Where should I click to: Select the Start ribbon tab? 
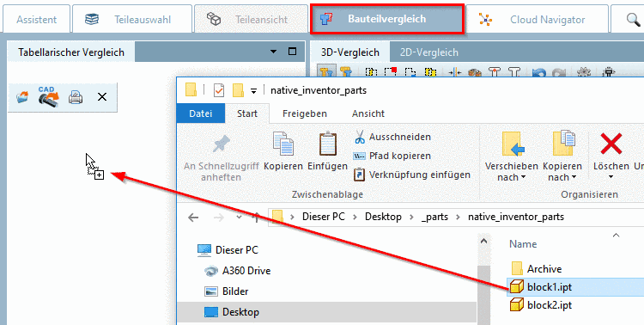[247, 113]
